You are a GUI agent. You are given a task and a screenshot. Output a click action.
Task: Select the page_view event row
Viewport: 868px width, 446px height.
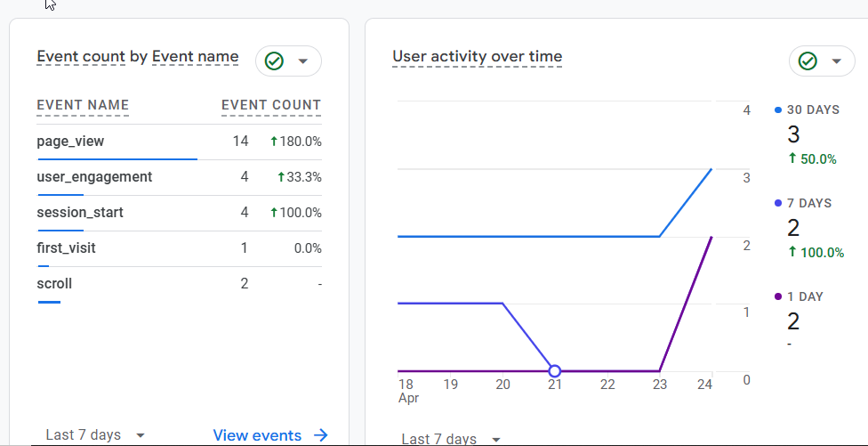[71, 142]
